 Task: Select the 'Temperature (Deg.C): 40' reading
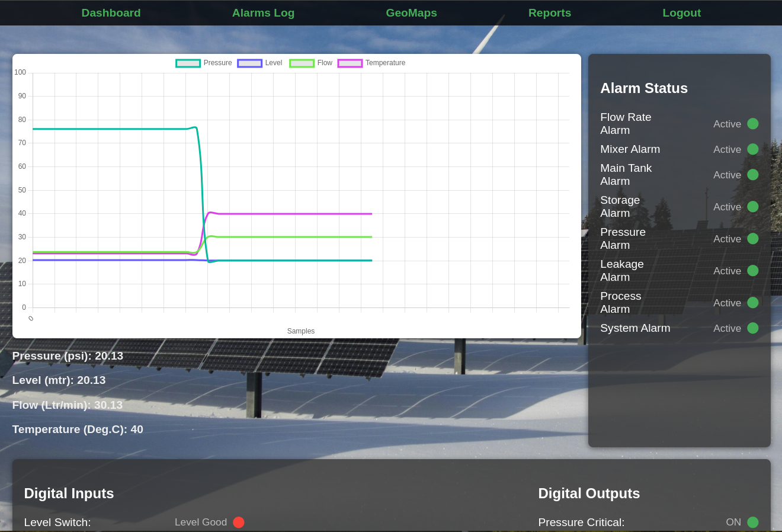pos(78,430)
